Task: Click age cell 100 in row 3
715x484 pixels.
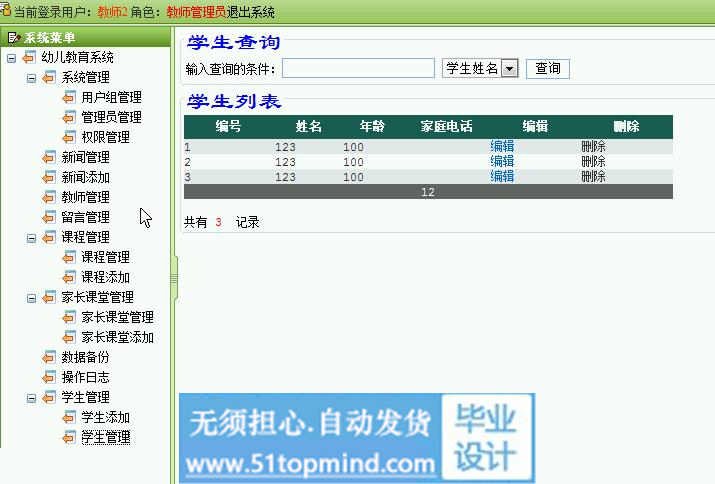Action: pyautogui.click(x=353, y=177)
